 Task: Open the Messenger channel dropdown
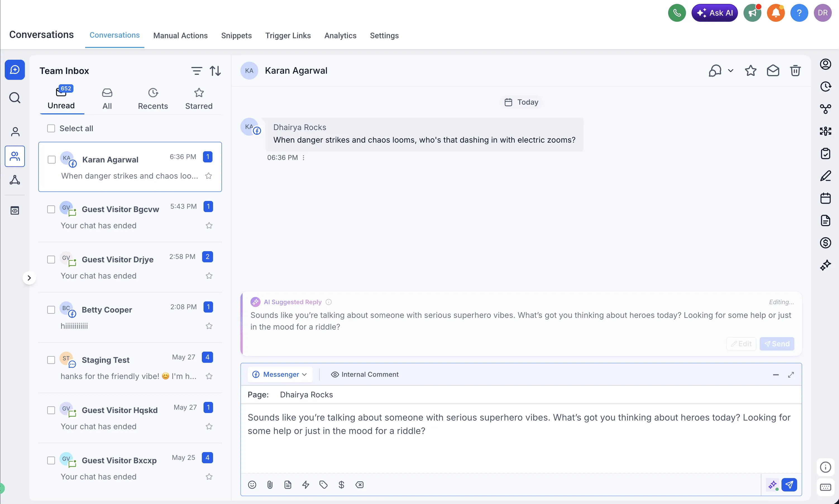tap(280, 374)
